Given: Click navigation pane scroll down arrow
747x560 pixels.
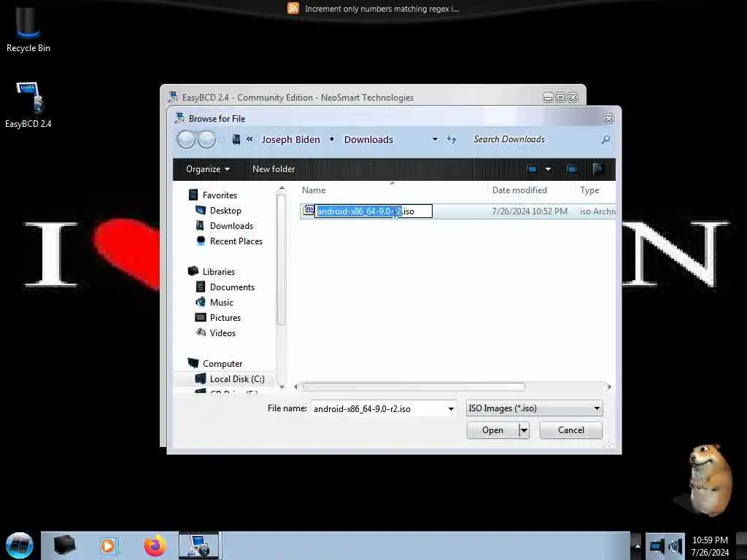Looking at the screenshot, I should tap(282, 387).
